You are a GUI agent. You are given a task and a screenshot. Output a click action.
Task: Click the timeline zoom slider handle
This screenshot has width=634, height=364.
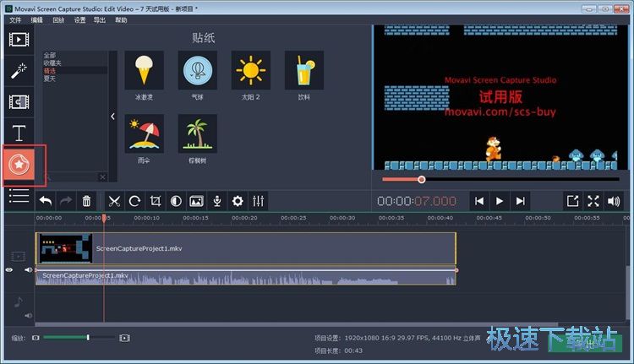coord(88,337)
